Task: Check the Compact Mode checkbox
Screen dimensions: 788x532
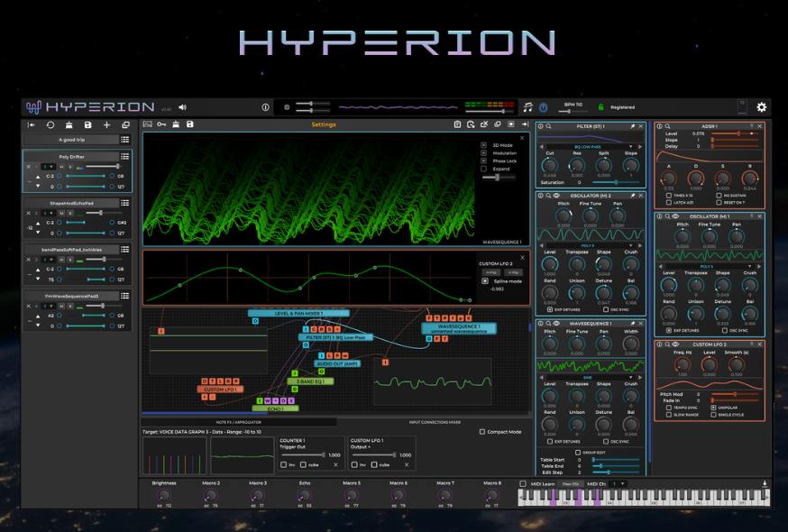Action: click(482, 432)
